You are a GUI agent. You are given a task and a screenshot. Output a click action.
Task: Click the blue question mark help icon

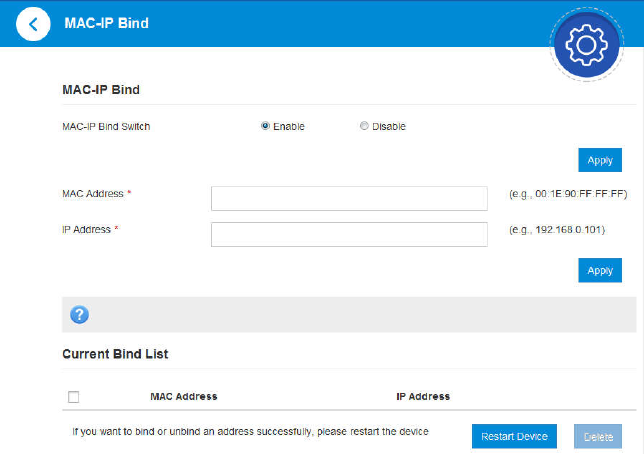pos(80,315)
